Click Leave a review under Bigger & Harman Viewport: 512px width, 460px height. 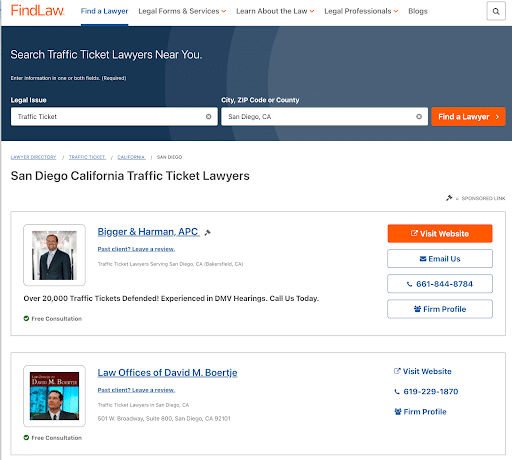tap(136, 249)
